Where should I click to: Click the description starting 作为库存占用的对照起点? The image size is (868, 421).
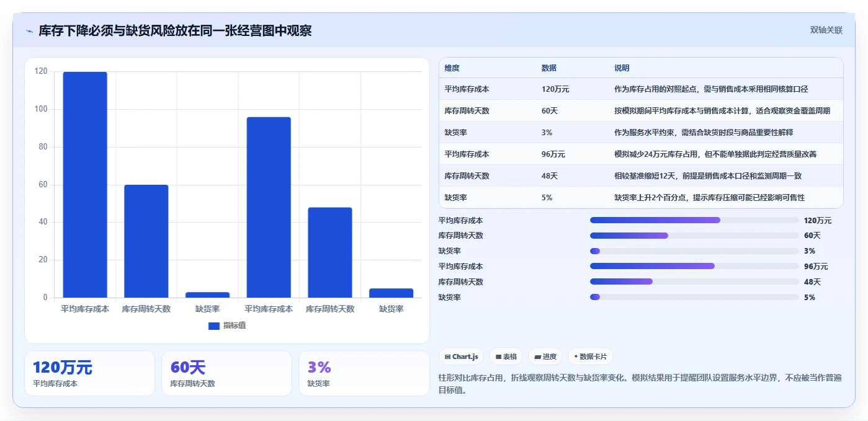tap(711, 89)
